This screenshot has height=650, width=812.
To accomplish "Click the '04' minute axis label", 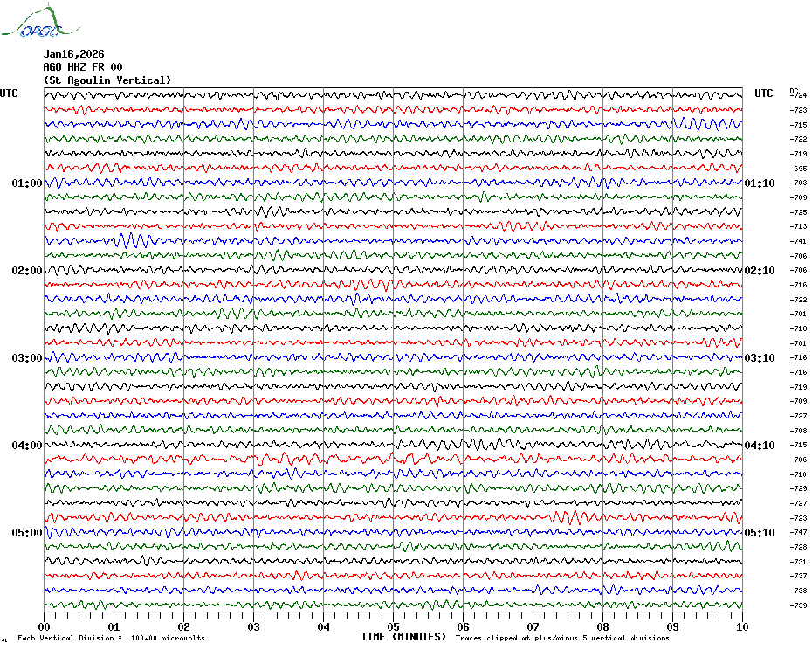I will tap(324, 627).
